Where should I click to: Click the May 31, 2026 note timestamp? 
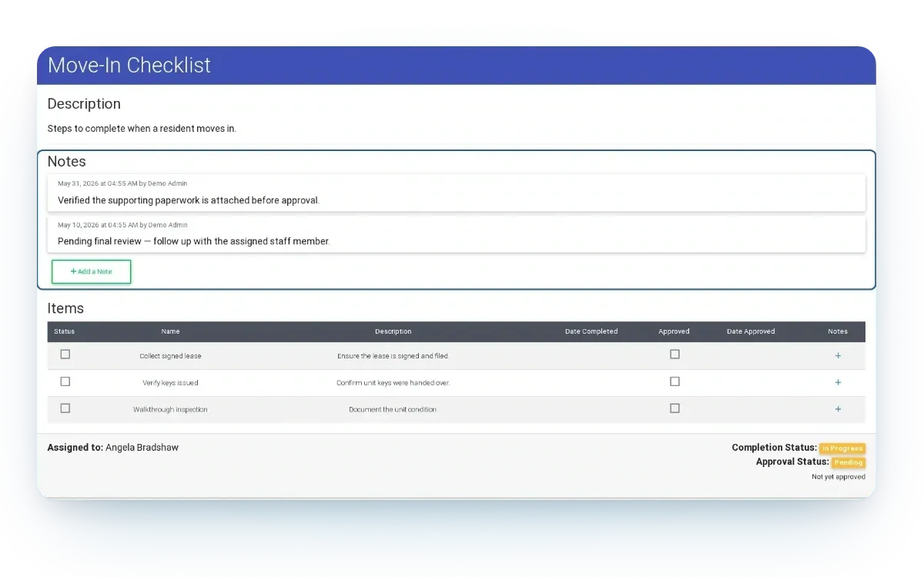[122, 183]
